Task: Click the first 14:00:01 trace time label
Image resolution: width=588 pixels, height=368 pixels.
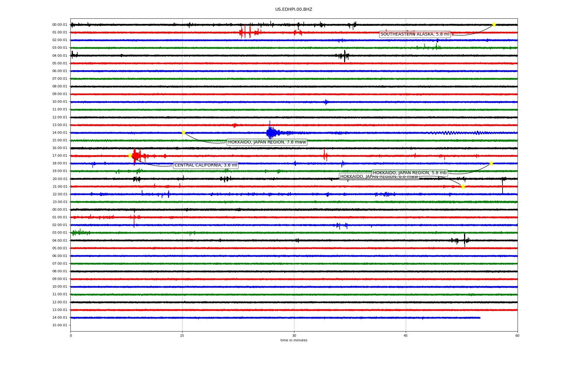Action: point(60,132)
